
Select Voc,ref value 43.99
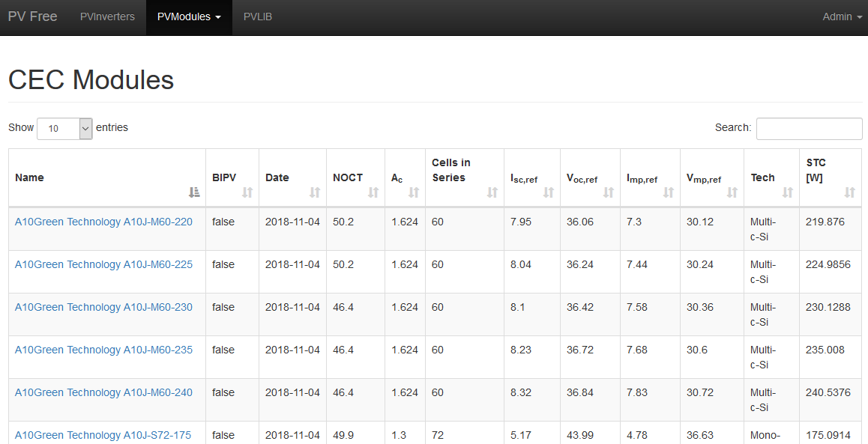[579, 435]
